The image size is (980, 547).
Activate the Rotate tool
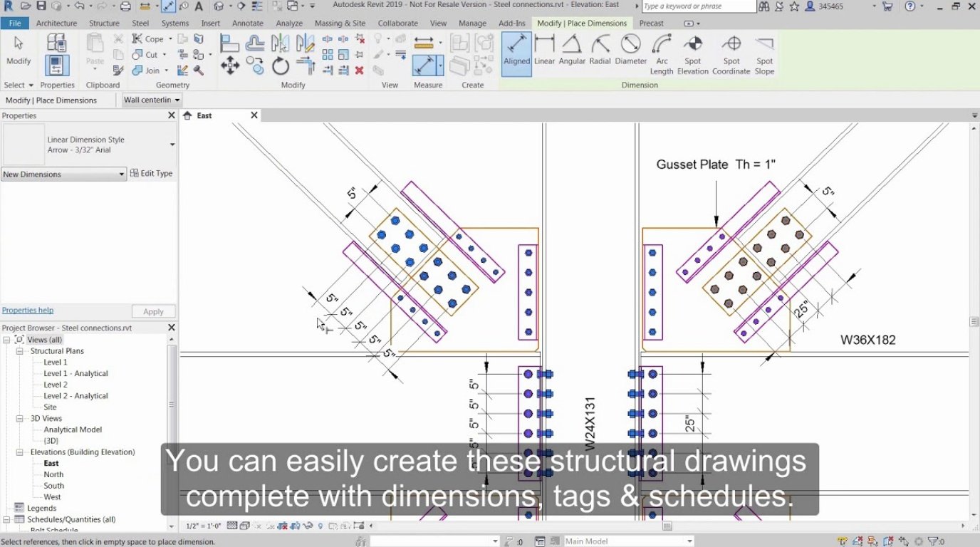[281, 66]
